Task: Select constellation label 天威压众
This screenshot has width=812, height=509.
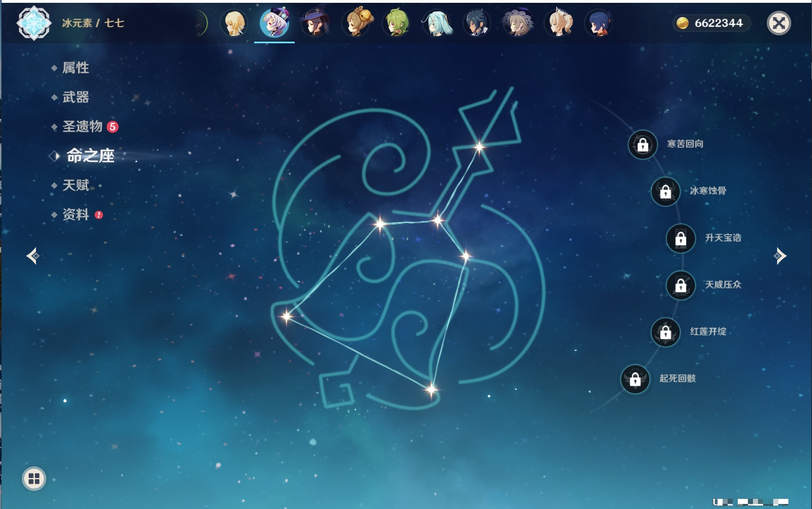Action: coord(723,285)
